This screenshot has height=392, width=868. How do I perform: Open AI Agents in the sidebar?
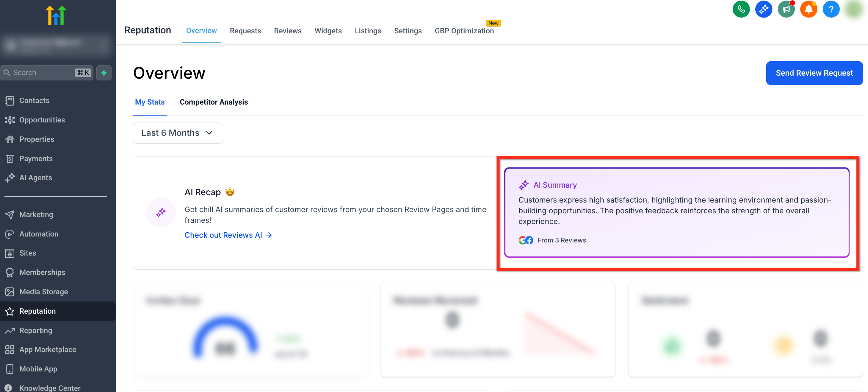pyautogui.click(x=35, y=178)
